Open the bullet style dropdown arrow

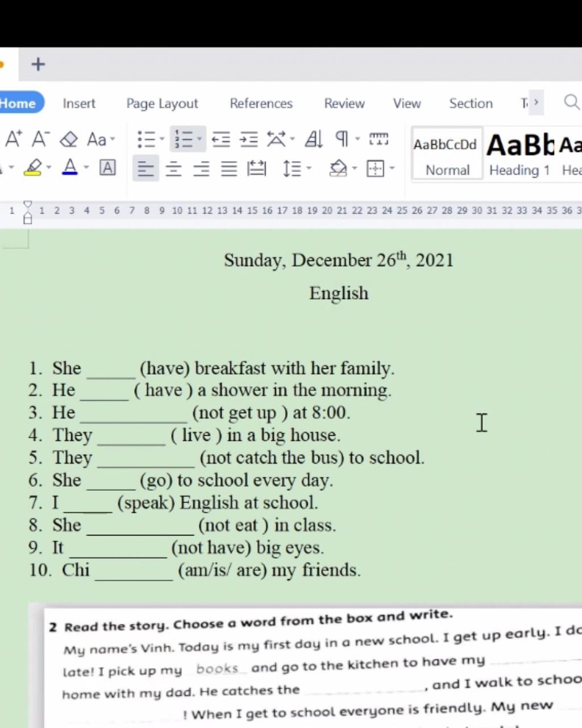click(162, 139)
